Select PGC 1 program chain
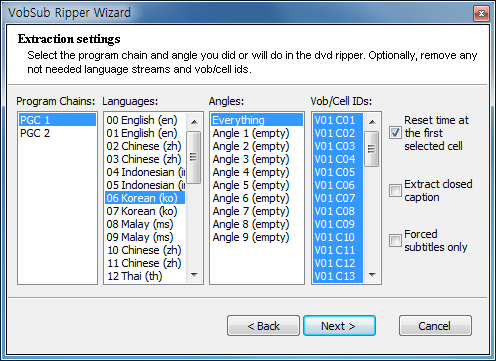 57,120
